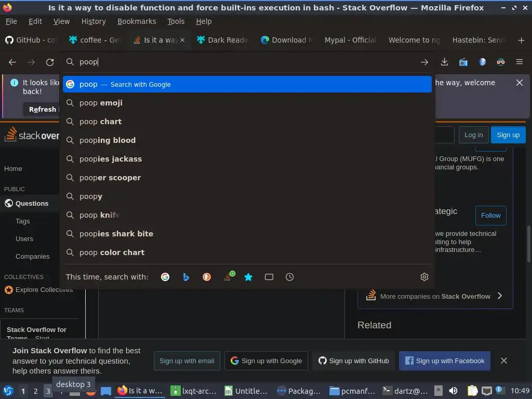Click the Log in button

[474, 135]
